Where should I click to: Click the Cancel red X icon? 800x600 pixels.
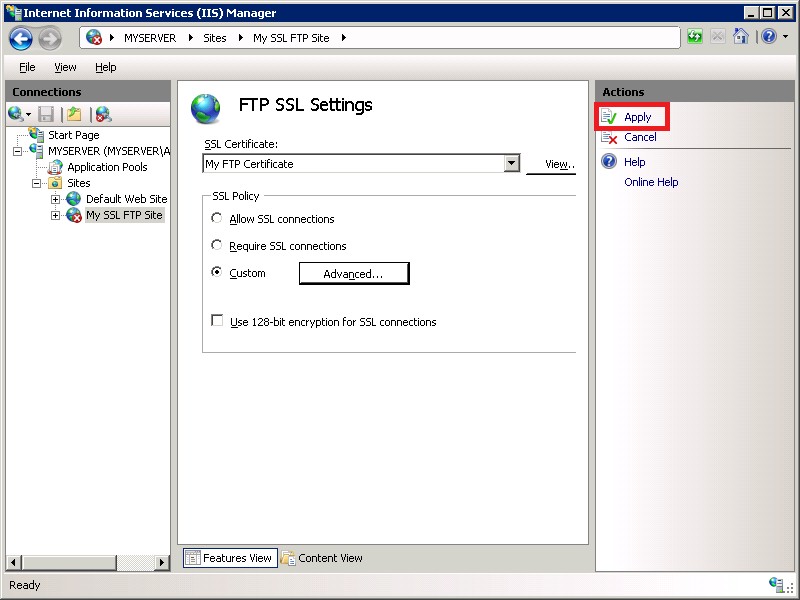[609, 137]
